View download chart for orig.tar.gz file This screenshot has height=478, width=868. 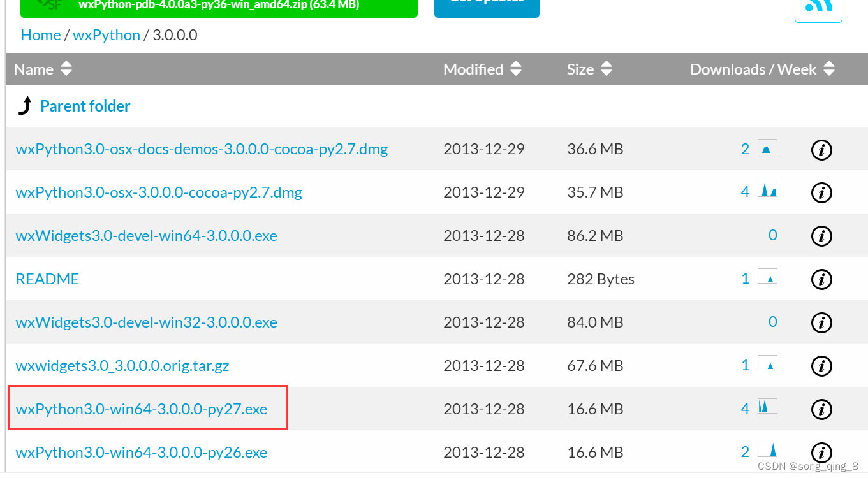767,363
